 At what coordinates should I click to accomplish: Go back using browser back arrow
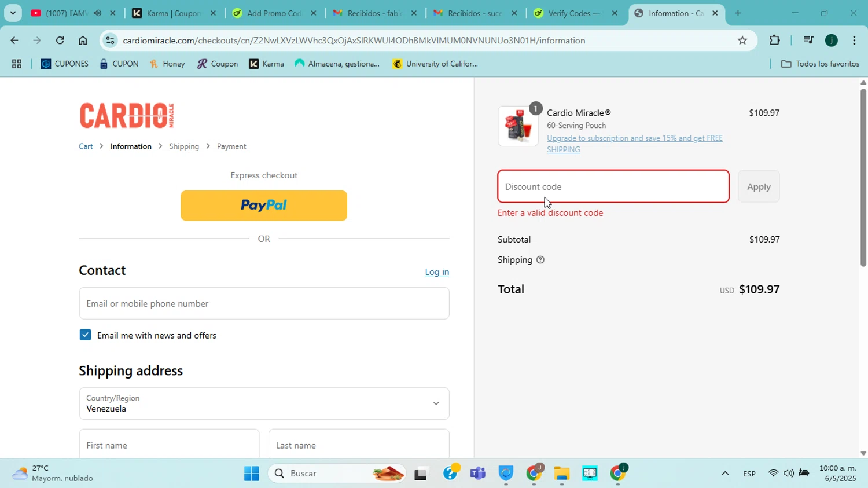coord(14,41)
